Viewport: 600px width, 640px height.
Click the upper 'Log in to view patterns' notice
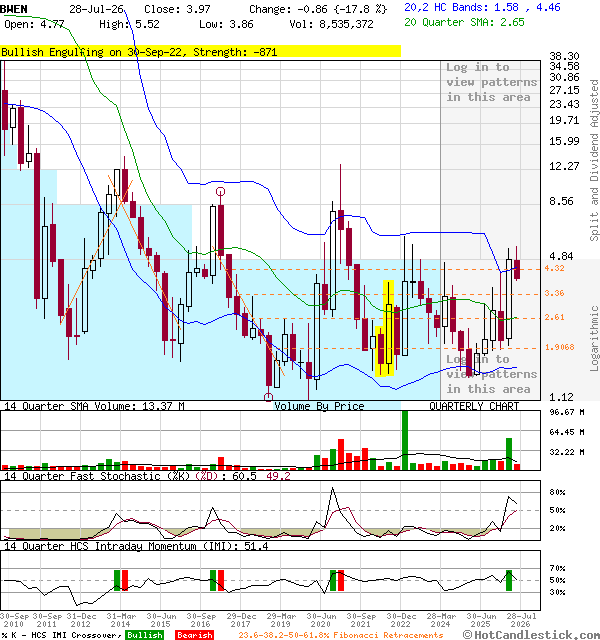coord(491,82)
